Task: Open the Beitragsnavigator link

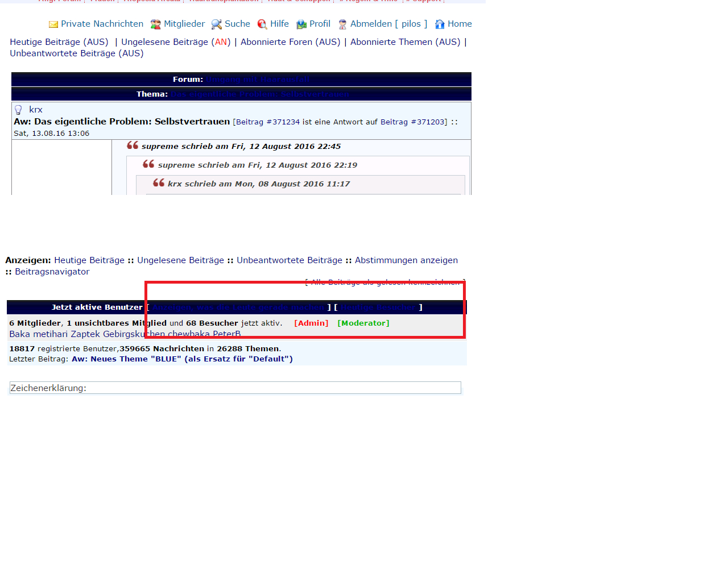Action: [x=52, y=272]
